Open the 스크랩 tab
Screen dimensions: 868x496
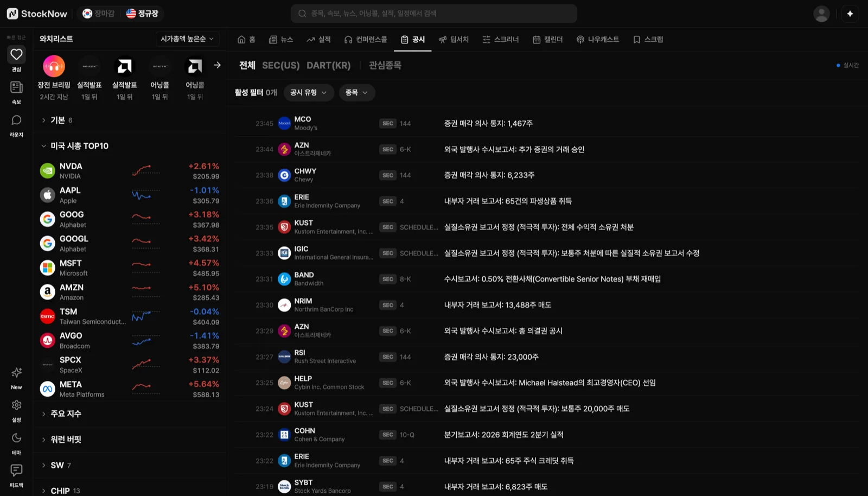pyautogui.click(x=648, y=40)
